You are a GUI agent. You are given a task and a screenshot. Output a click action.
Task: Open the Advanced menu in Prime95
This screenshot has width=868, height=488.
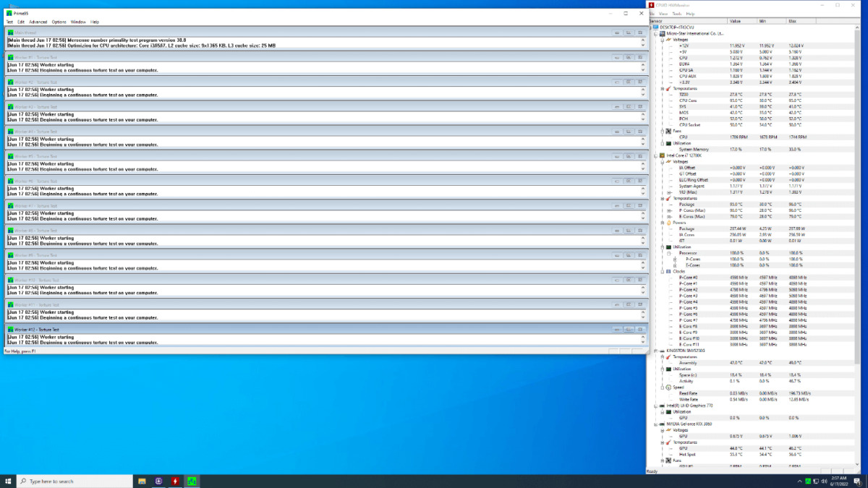click(38, 22)
